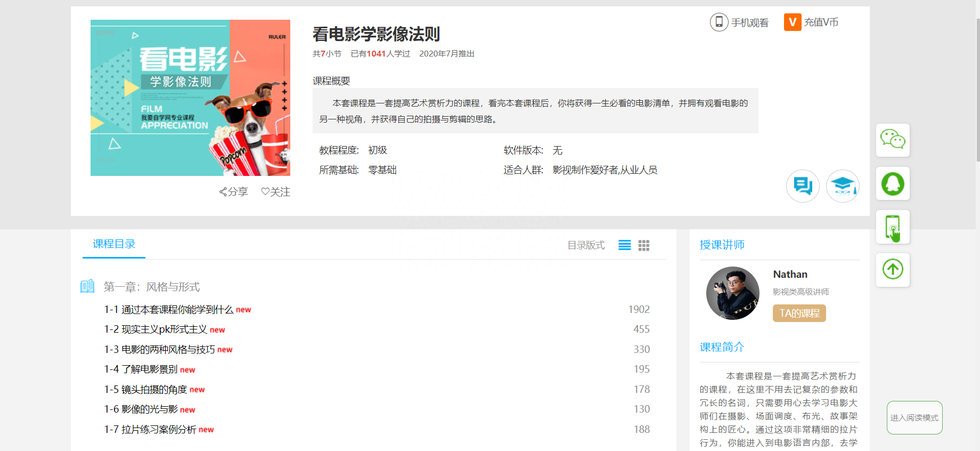
Task: Toggle 关注 heart to follow course
Action: point(275,192)
